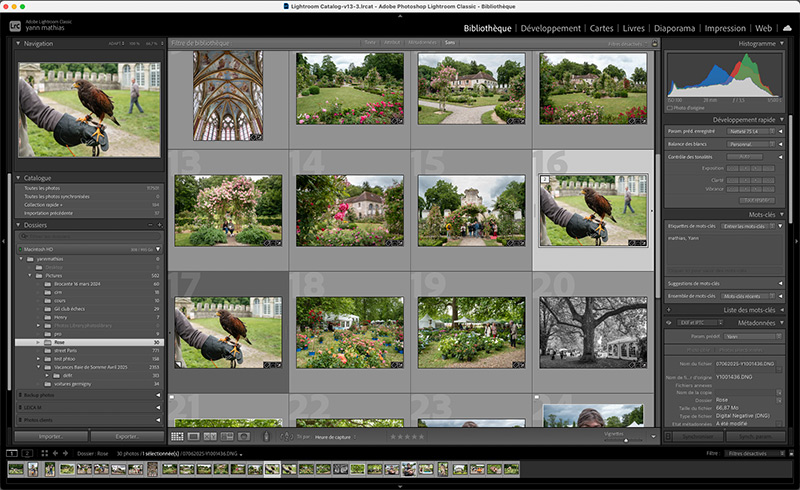Toggle the flag on thumbnail 21
Viewport: 800px width, 490px height.
pyautogui.click(x=172, y=397)
